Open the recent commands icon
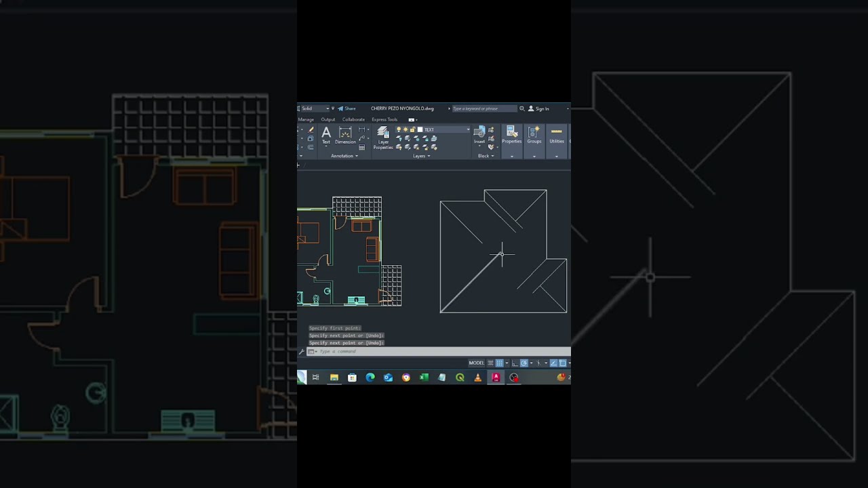Viewport: 868px width, 488px height. click(311, 351)
